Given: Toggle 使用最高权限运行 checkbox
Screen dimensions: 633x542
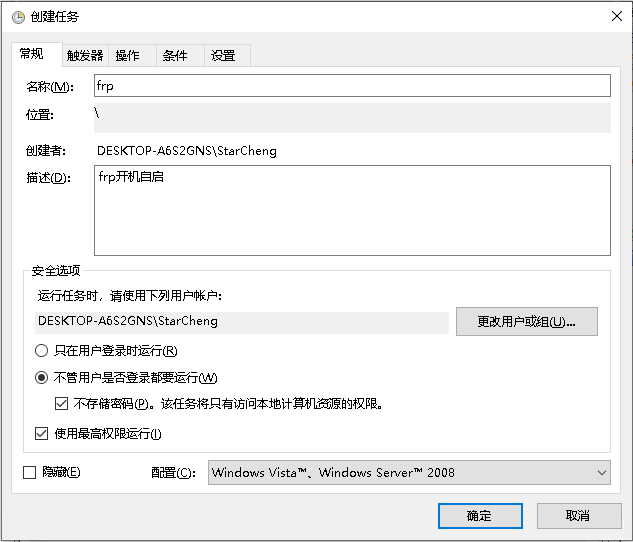Looking at the screenshot, I should [x=42, y=434].
